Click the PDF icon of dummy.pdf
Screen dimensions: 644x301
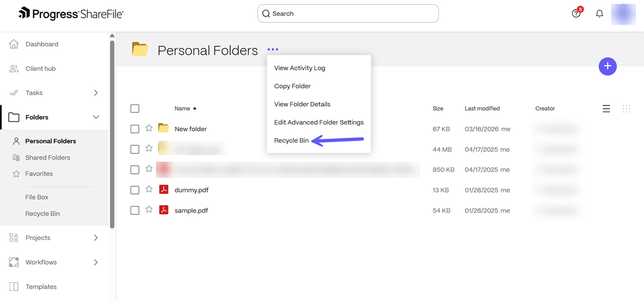coord(164,190)
